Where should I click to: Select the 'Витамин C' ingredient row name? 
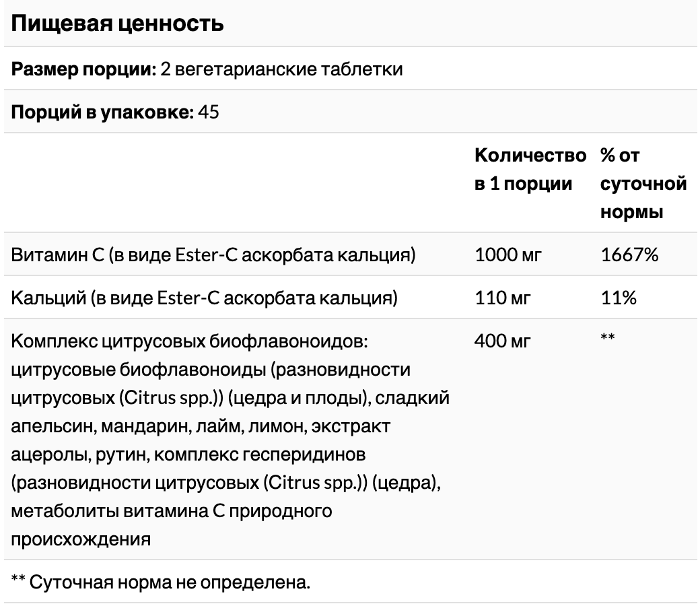pos(213,255)
